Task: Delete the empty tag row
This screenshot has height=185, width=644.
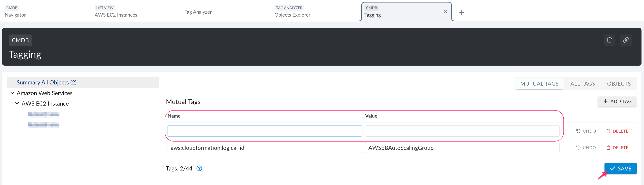Action: click(x=617, y=131)
